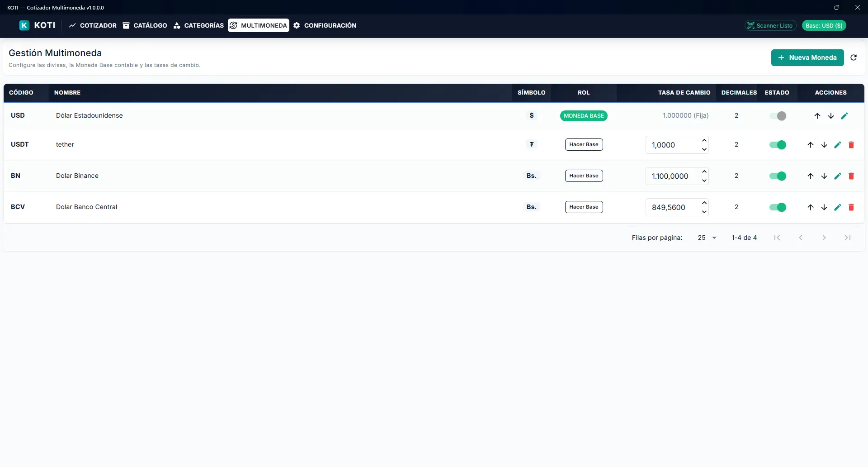Open the rows per page dropdown
Screen dimensions: 868x467
[708, 238]
